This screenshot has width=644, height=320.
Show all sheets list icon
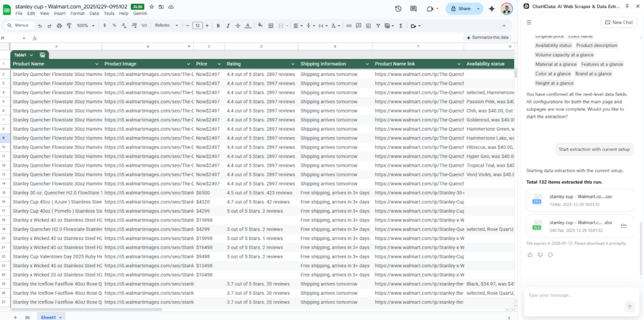(x=28, y=317)
